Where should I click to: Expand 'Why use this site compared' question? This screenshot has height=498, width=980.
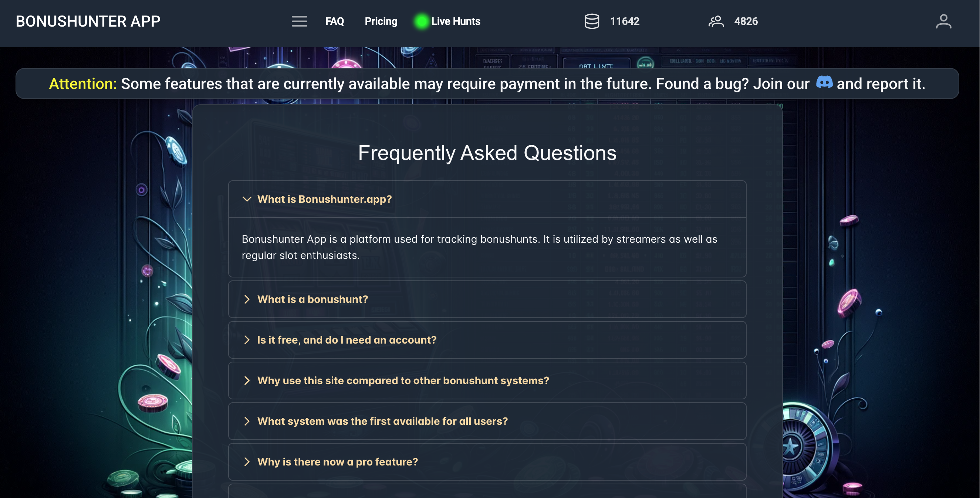pyautogui.click(x=403, y=381)
